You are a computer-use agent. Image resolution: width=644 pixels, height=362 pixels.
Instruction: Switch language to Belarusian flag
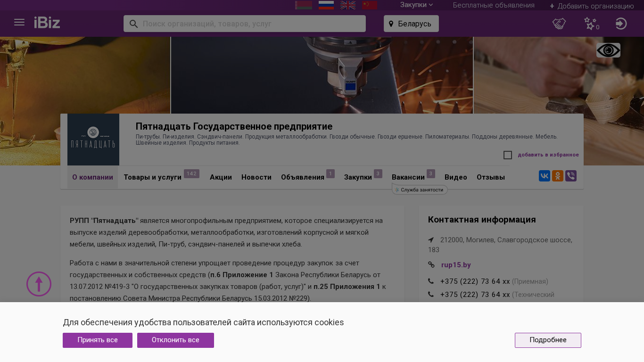click(304, 5)
